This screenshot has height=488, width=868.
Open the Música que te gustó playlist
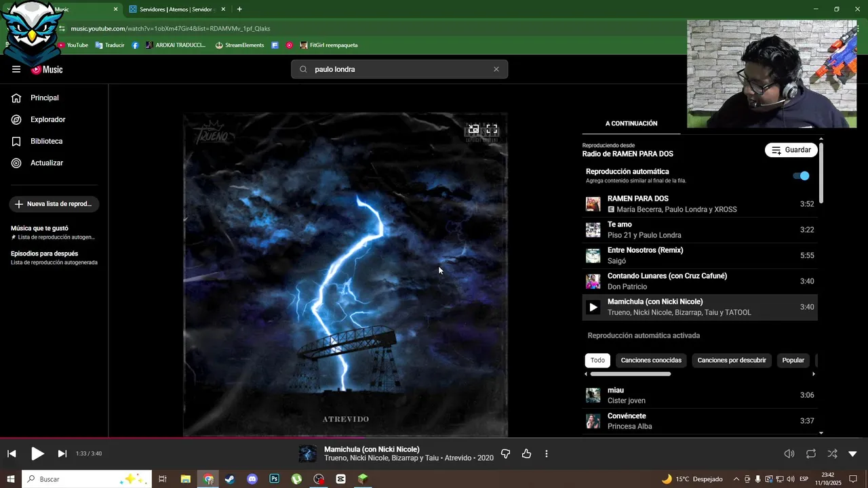click(x=54, y=232)
